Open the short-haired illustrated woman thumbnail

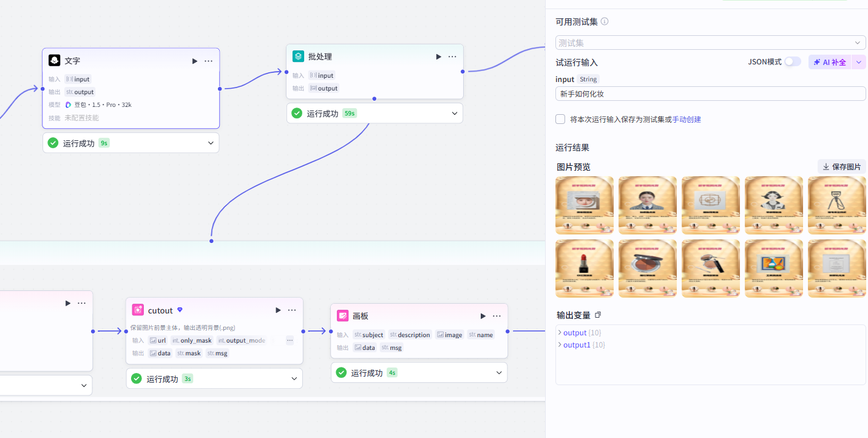click(x=774, y=205)
